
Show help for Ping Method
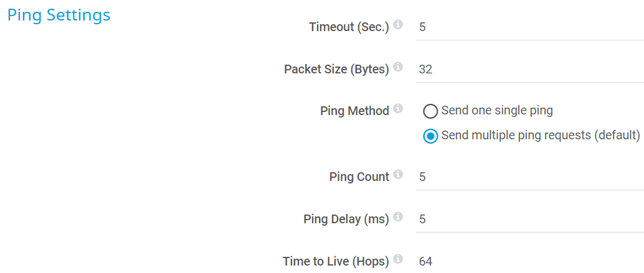coord(399,109)
